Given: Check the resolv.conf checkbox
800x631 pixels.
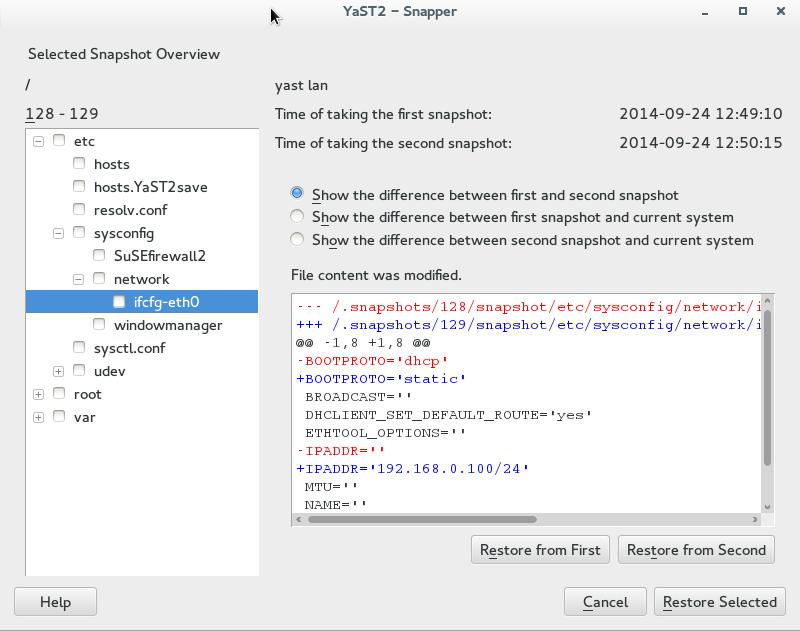Looking at the screenshot, I should [79, 209].
